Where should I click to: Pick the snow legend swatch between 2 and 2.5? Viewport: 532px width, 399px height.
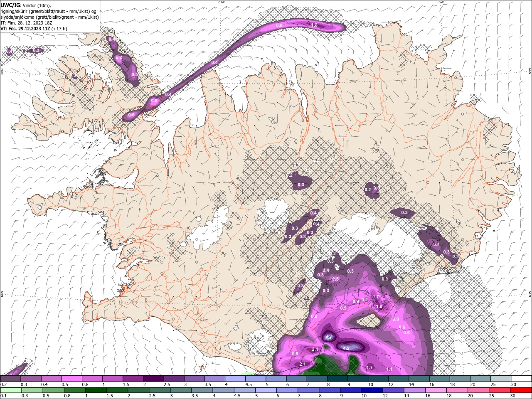153,379
